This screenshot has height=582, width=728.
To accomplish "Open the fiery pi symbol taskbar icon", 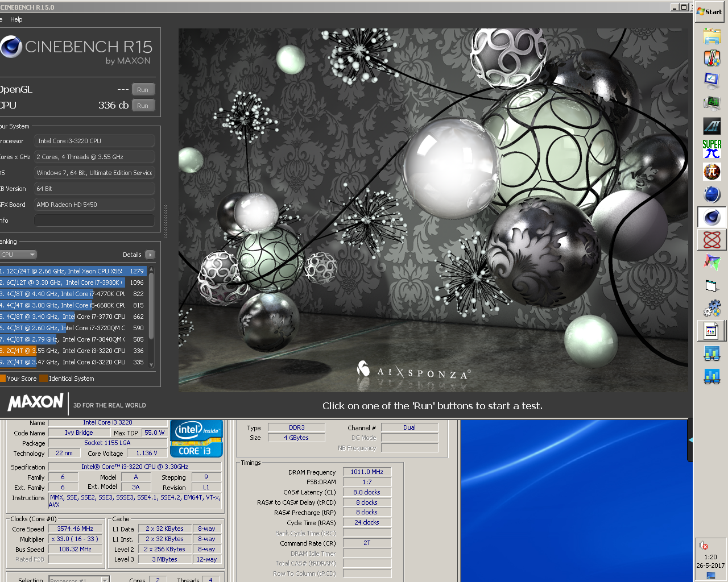I will 712,171.
